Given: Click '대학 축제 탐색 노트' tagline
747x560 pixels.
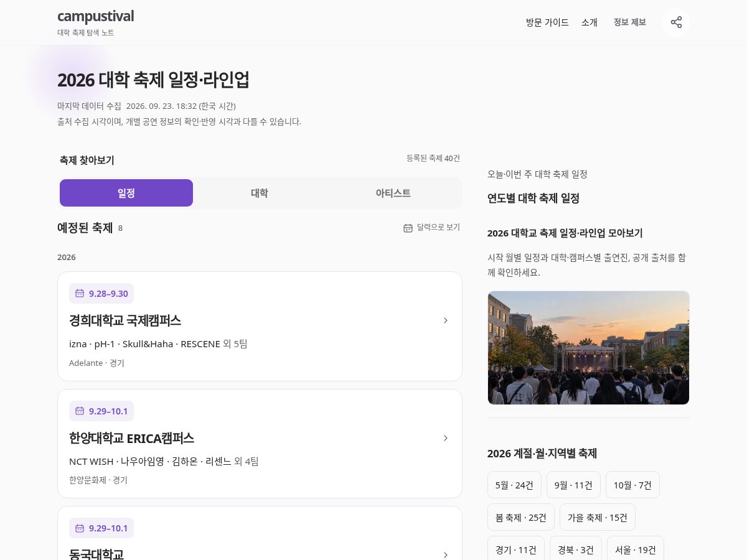Looking at the screenshot, I should [x=86, y=32].
